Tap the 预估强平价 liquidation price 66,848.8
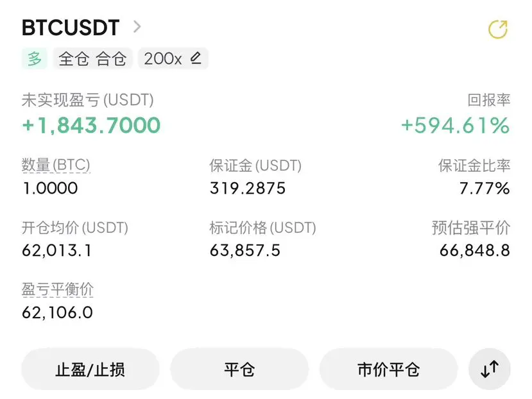 (475, 251)
